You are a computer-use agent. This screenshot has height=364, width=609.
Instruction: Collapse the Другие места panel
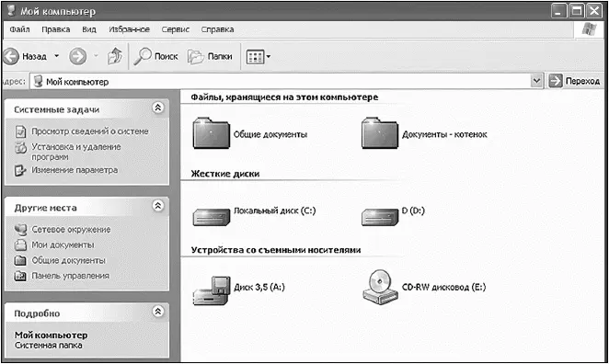(x=157, y=206)
